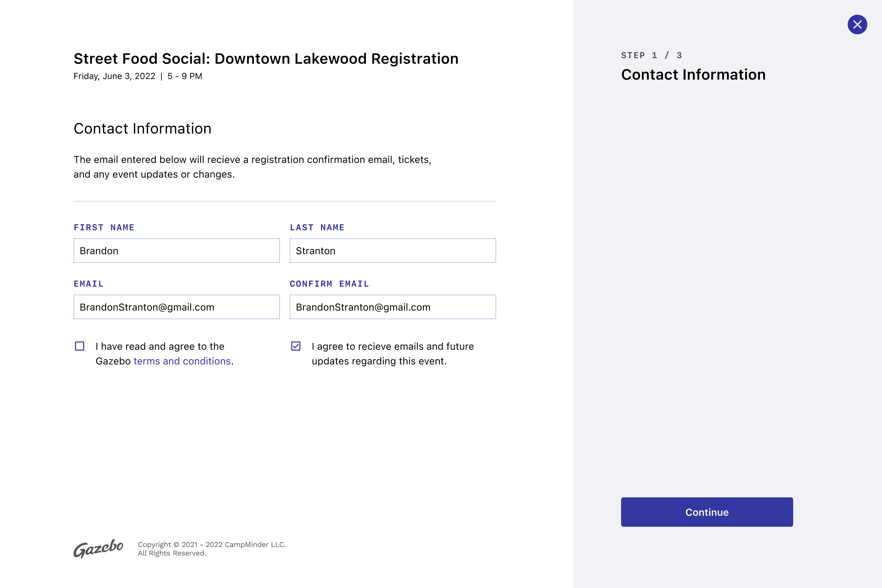Click the FIRST NAME field label

(x=104, y=228)
